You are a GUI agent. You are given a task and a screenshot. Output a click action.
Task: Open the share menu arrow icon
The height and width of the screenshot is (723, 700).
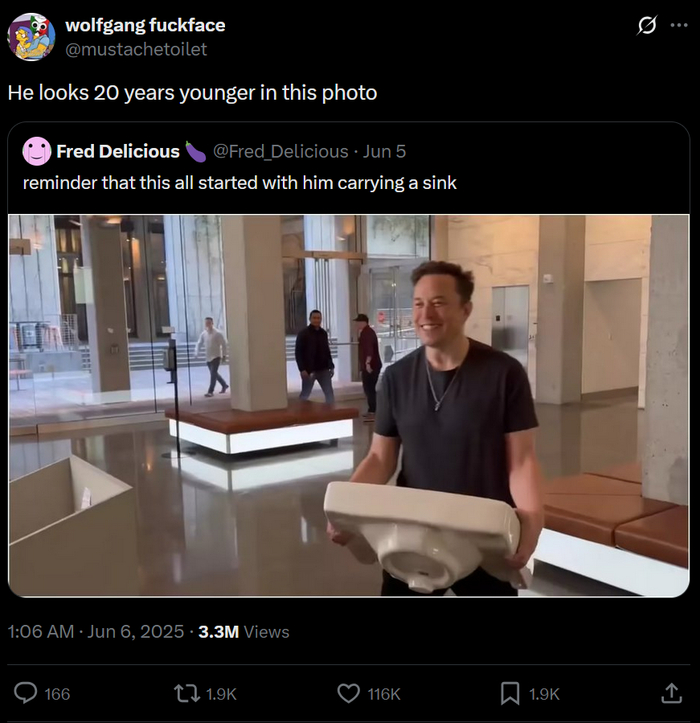671,692
